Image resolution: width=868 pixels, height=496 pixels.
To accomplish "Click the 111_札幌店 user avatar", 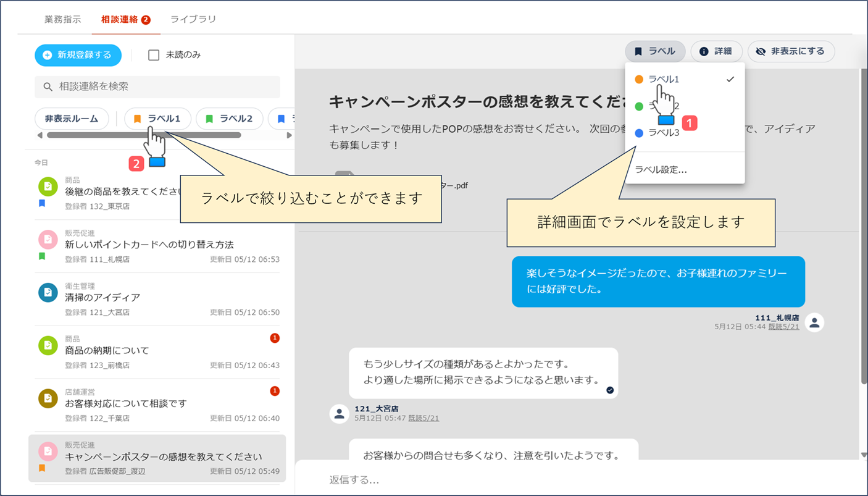I will click(815, 322).
